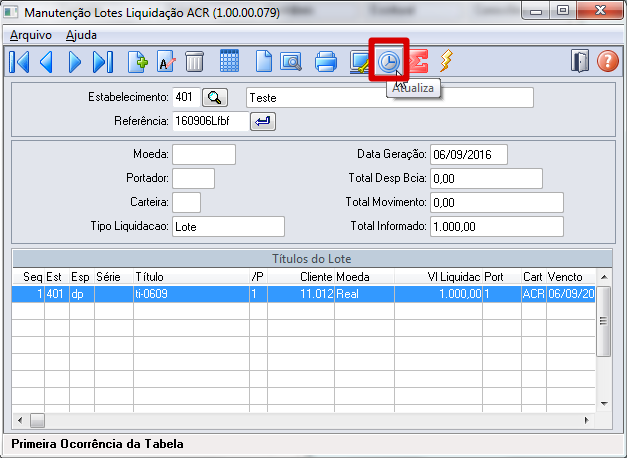Viewport: 627px width, 458px height.
Task: Click horizontal scrollbar left arrow
Action: point(20,420)
